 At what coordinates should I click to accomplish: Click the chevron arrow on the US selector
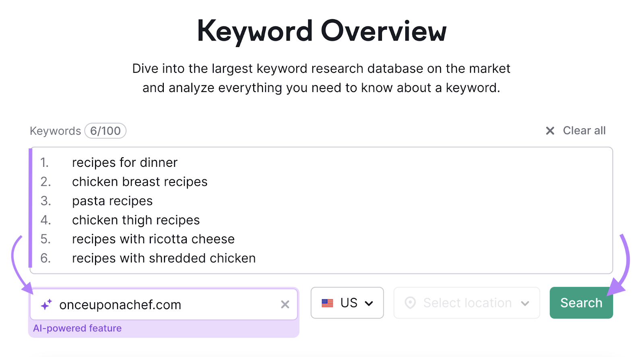tap(369, 304)
